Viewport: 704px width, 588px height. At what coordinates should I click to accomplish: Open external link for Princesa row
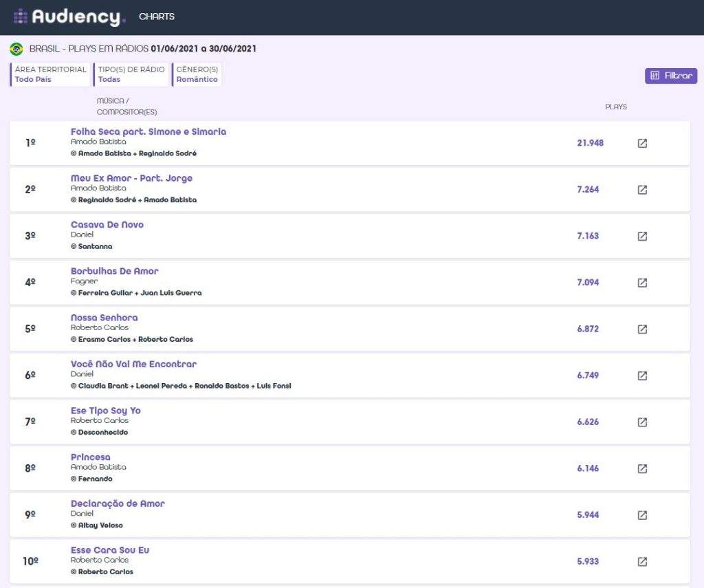click(x=642, y=468)
